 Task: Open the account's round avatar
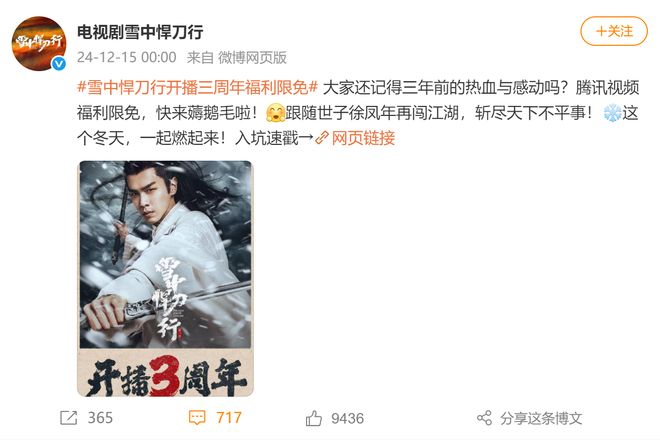click(39, 43)
